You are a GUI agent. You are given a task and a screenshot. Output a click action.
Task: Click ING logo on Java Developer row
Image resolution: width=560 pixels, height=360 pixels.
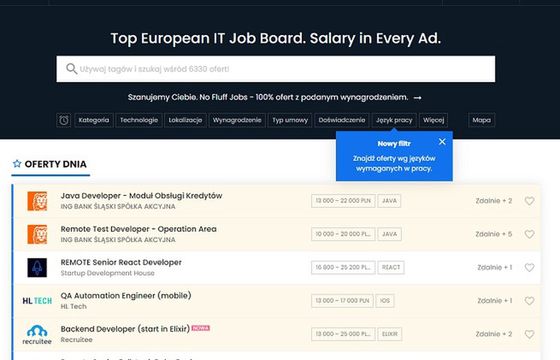coord(37,201)
